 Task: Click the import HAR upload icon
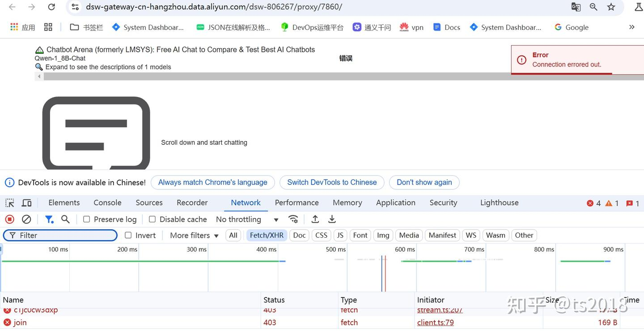(315, 219)
